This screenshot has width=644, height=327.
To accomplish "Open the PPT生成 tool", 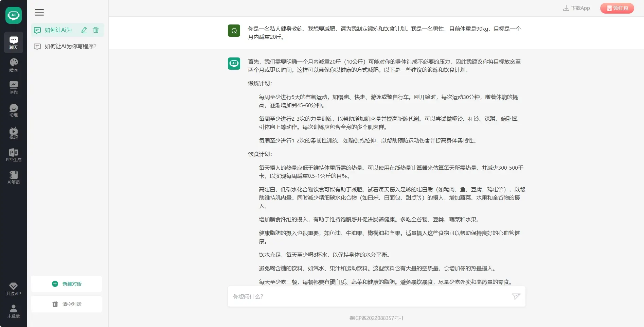I will point(14,155).
